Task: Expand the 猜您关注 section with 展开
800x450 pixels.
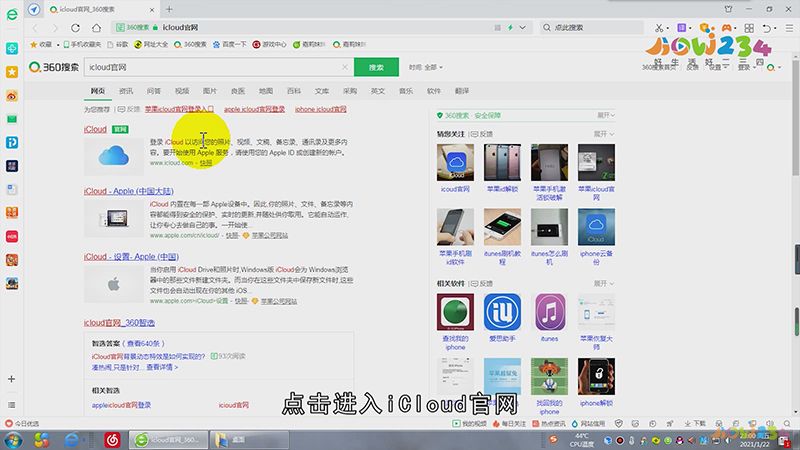Action: tap(604, 134)
